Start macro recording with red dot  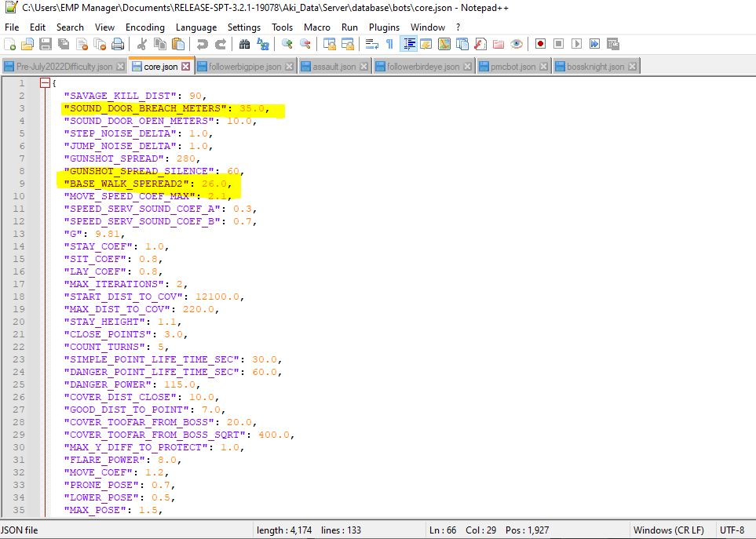(x=540, y=44)
